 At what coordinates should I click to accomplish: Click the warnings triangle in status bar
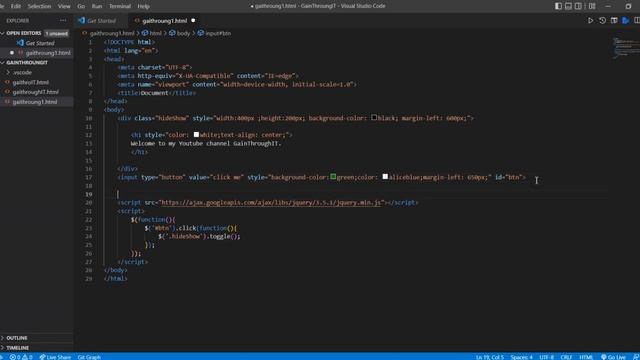(x=25, y=357)
